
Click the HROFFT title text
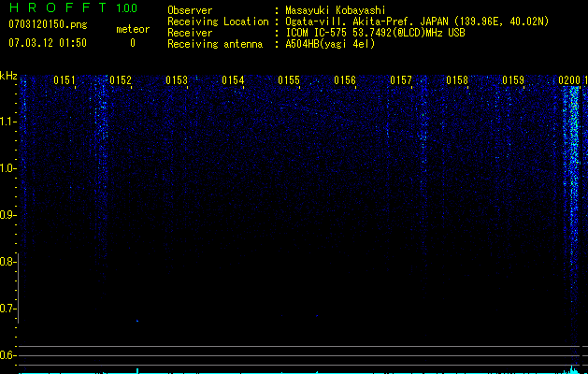(x=58, y=7)
